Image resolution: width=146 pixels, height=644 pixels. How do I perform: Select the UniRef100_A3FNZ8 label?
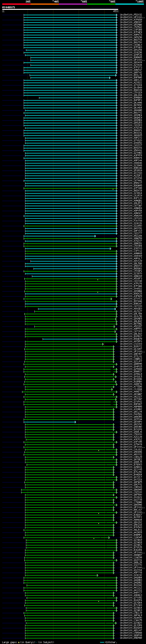pyautogui.click(x=131, y=296)
